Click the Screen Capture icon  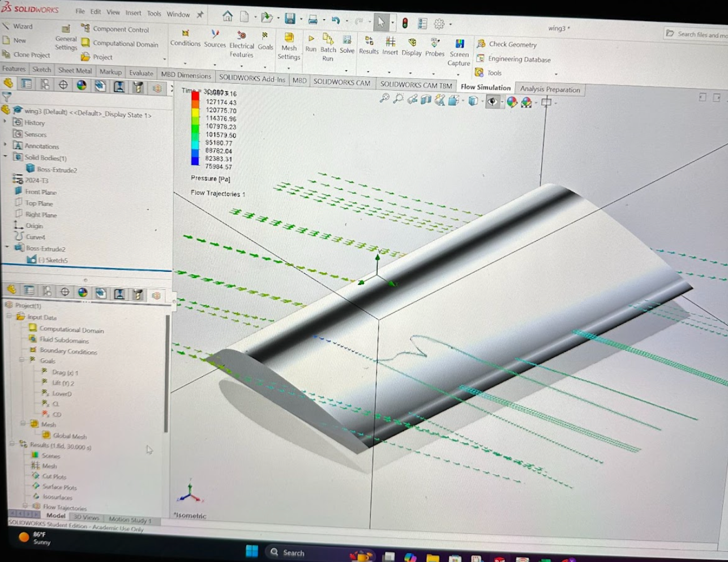459,53
